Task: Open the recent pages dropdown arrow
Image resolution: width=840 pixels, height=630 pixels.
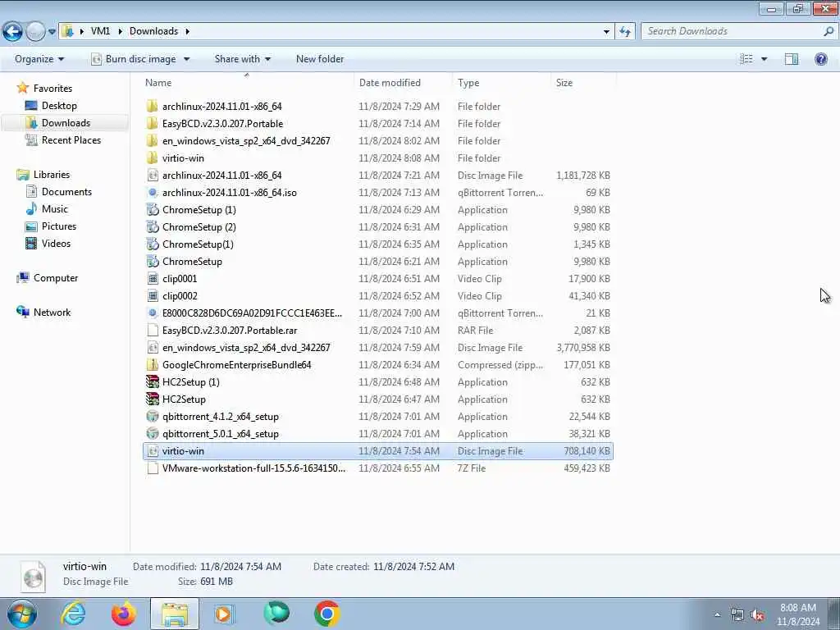Action: click(x=52, y=32)
